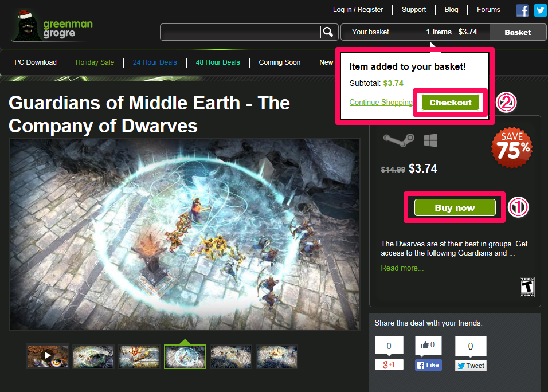
Task: Select the sixth gallery thumbnail
Action: [276, 356]
